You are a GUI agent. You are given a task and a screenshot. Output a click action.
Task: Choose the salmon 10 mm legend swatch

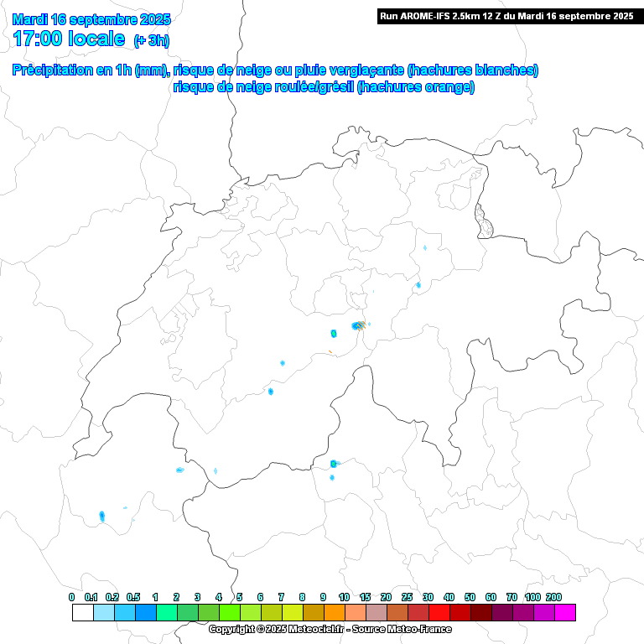coord(356,612)
